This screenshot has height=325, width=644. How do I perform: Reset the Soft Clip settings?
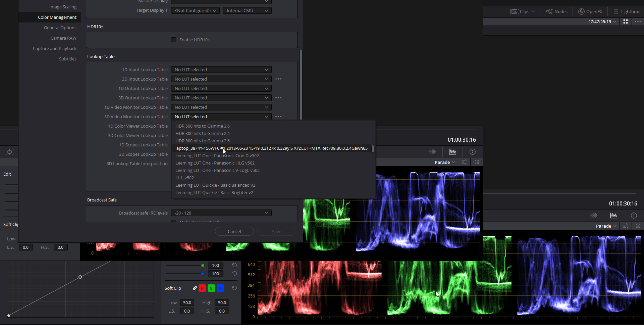tap(234, 288)
